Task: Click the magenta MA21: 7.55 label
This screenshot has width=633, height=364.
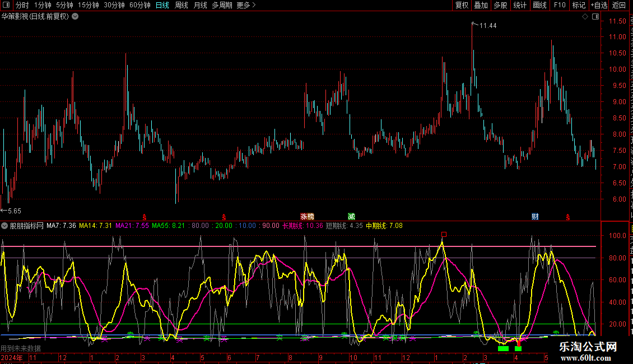Action: (x=132, y=226)
